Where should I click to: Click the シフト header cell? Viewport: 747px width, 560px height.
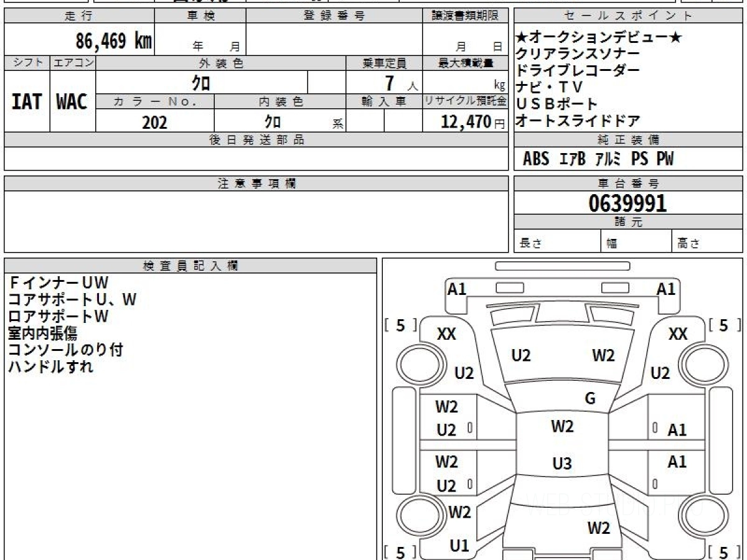click(x=27, y=63)
